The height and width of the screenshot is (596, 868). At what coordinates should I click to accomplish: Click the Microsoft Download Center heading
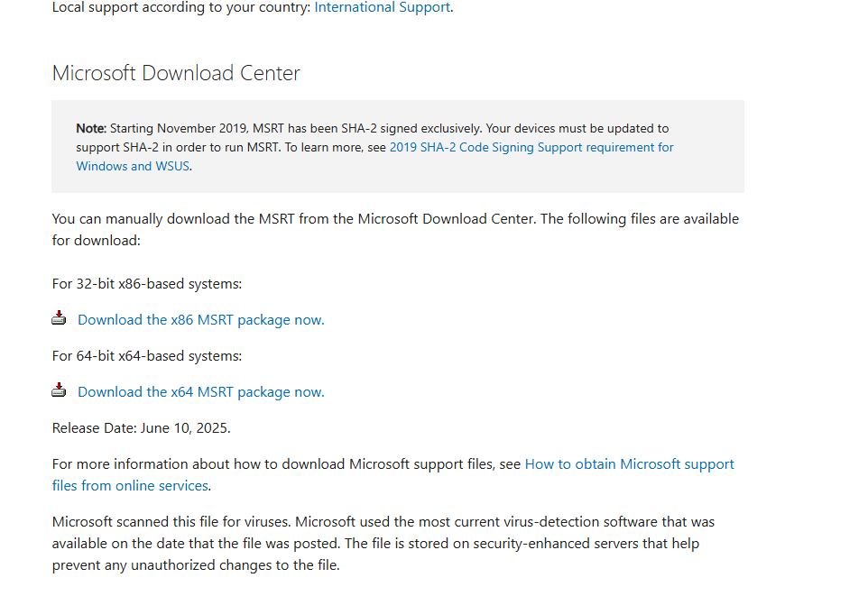(x=176, y=73)
